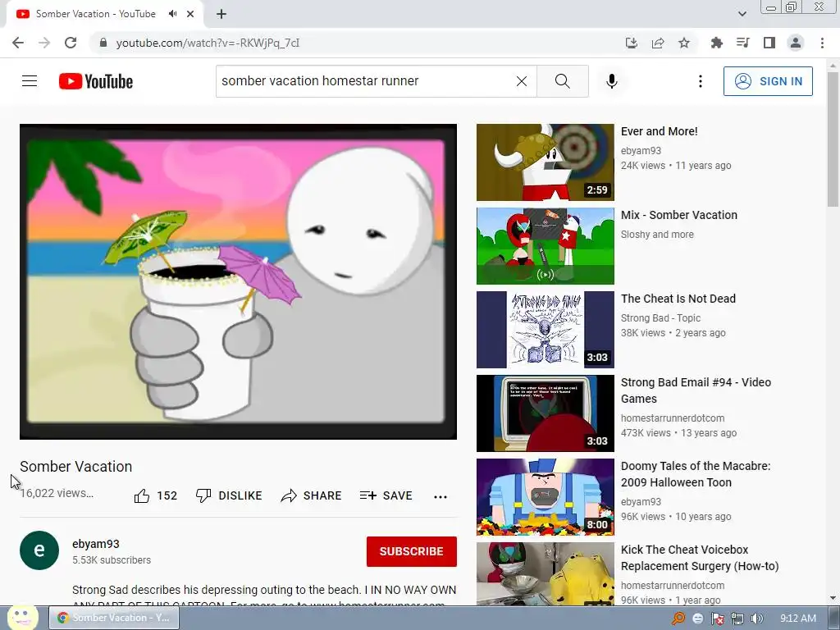Click the Somber Vacation video title
This screenshot has height=630, width=840.
(76, 467)
